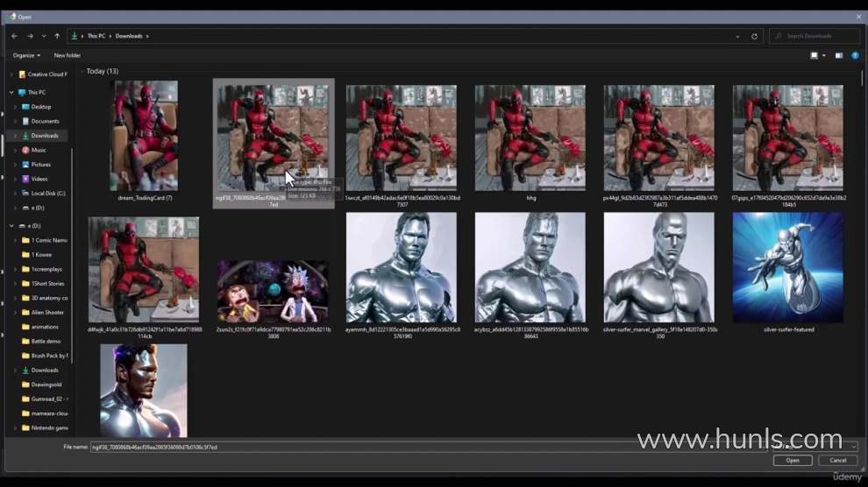Image resolution: width=868 pixels, height=487 pixels.
Task: Select Videos in navigation pane
Action: pos(35,179)
